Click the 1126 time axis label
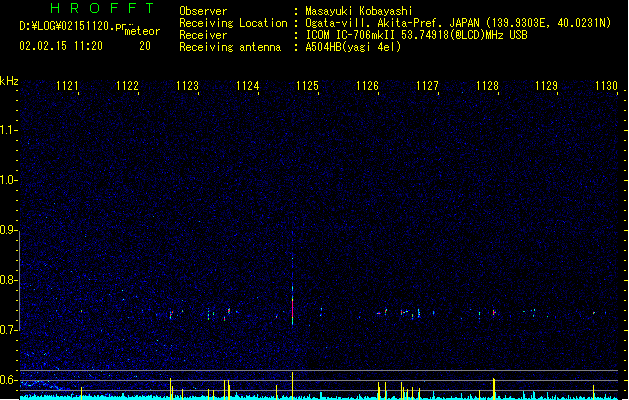 coord(367,85)
